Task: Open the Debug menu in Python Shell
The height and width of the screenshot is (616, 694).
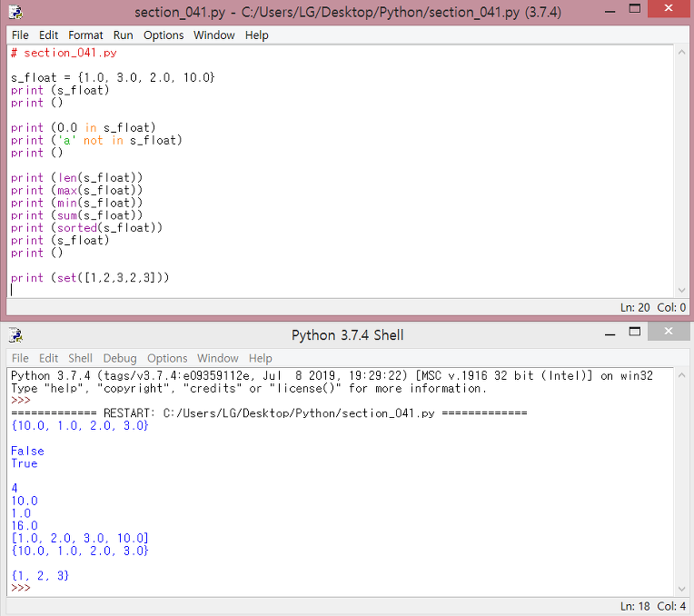Action: (x=120, y=358)
